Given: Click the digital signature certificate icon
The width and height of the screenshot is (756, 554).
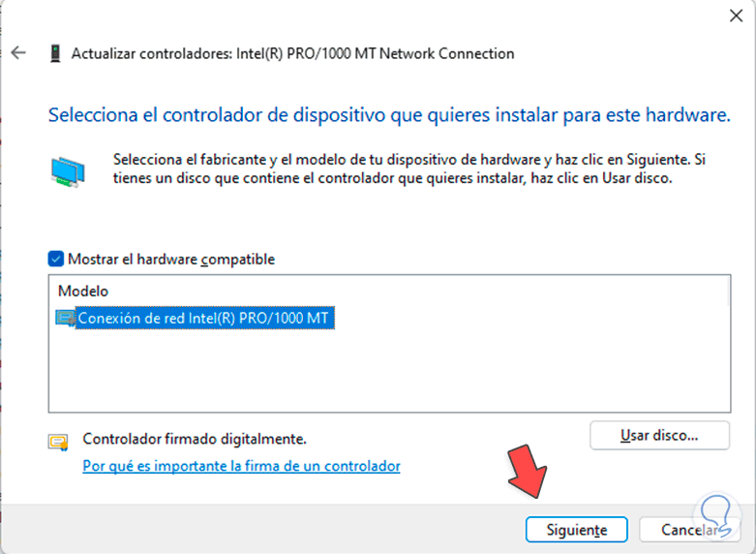Looking at the screenshot, I should [58, 442].
